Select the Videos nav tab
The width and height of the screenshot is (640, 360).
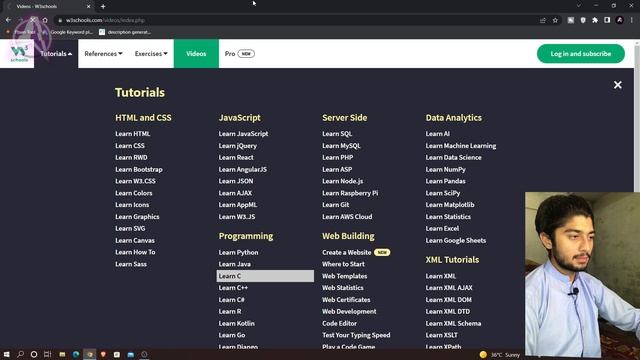196,53
